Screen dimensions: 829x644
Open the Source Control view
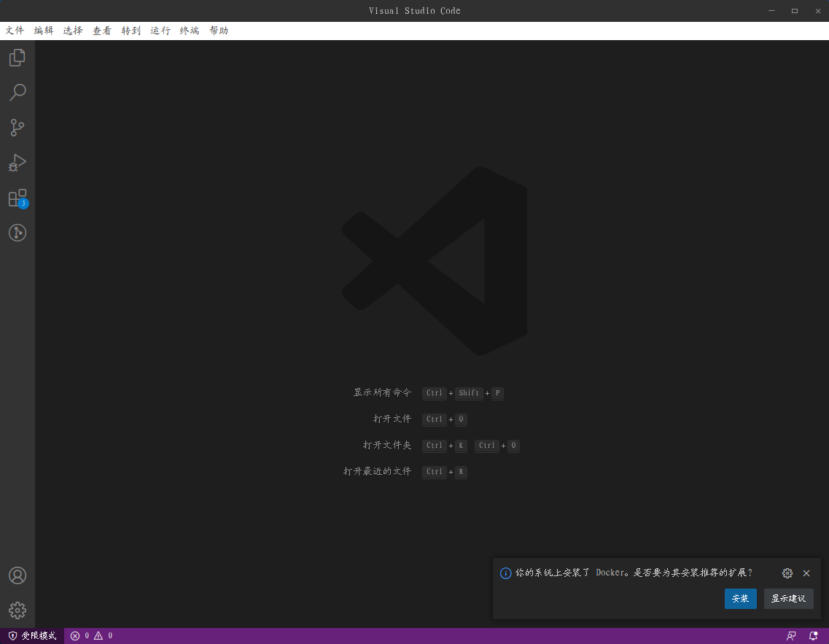pyautogui.click(x=17, y=128)
